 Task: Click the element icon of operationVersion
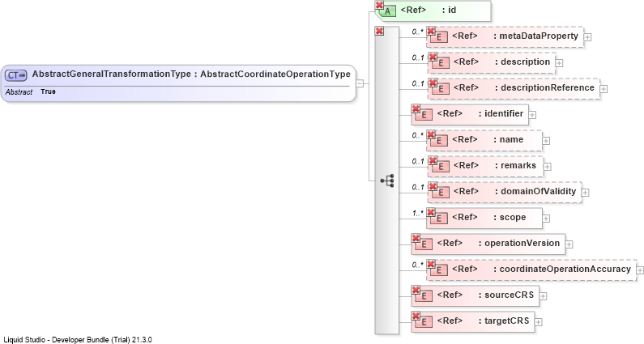[424, 244]
